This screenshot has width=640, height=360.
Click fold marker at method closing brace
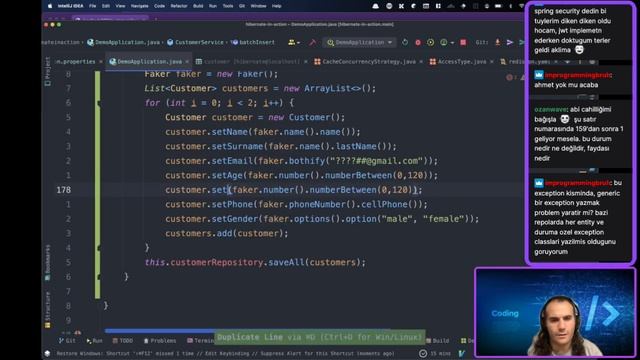point(99,277)
